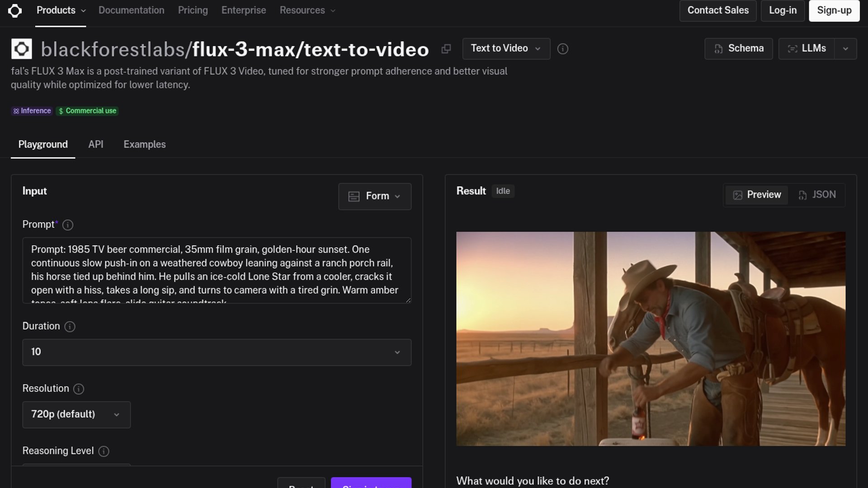Open the Products menu
Screen dimensions: 868x488
coord(61,10)
